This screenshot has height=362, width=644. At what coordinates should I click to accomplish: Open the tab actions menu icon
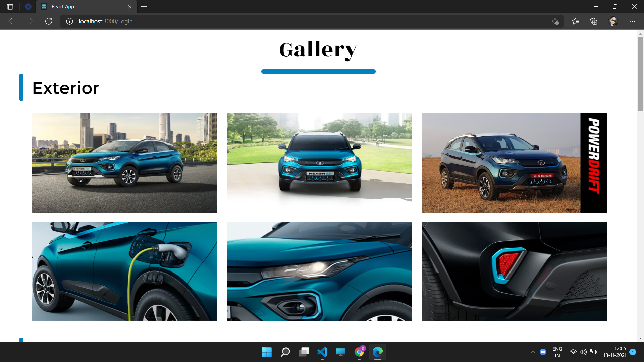(x=10, y=7)
